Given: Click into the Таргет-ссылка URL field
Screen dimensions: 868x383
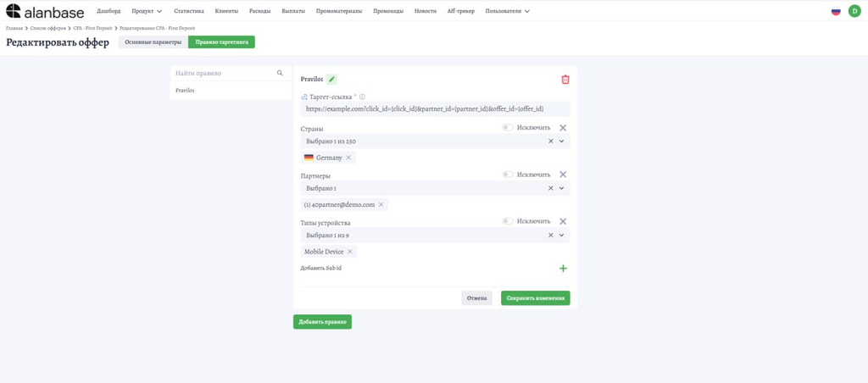Looking at the screenshot, I should coord(435,109).
